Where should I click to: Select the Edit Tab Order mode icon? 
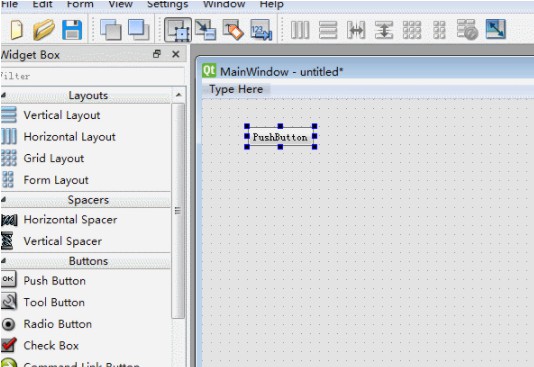click(x=261, y=30)
